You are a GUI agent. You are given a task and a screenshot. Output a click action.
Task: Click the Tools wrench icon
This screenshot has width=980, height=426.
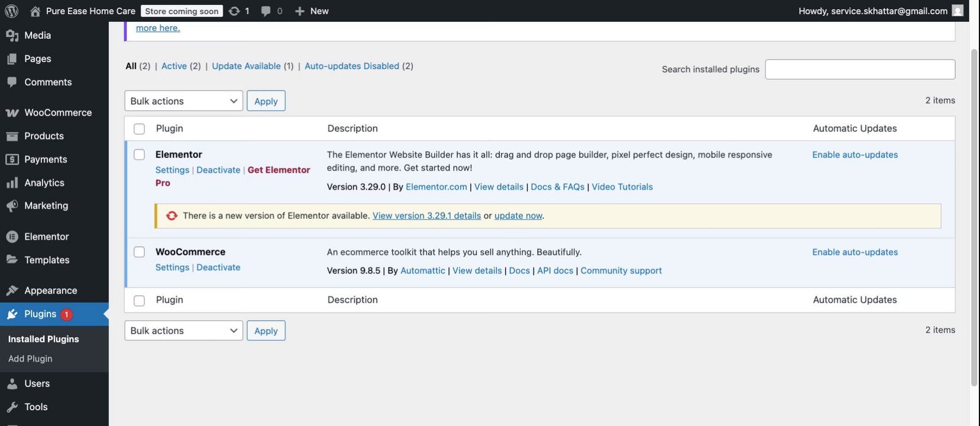pyautogui.click(x=12, y=407)
